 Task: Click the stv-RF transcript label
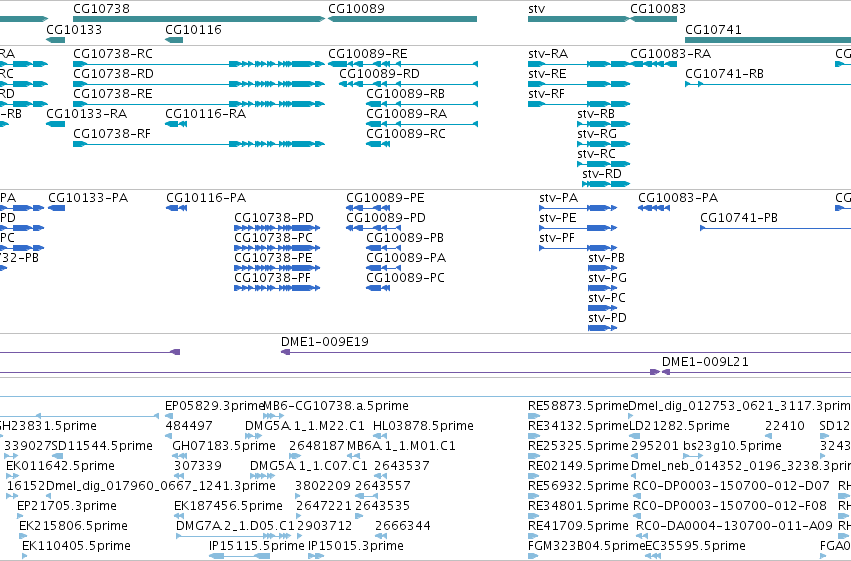point(547,94)
